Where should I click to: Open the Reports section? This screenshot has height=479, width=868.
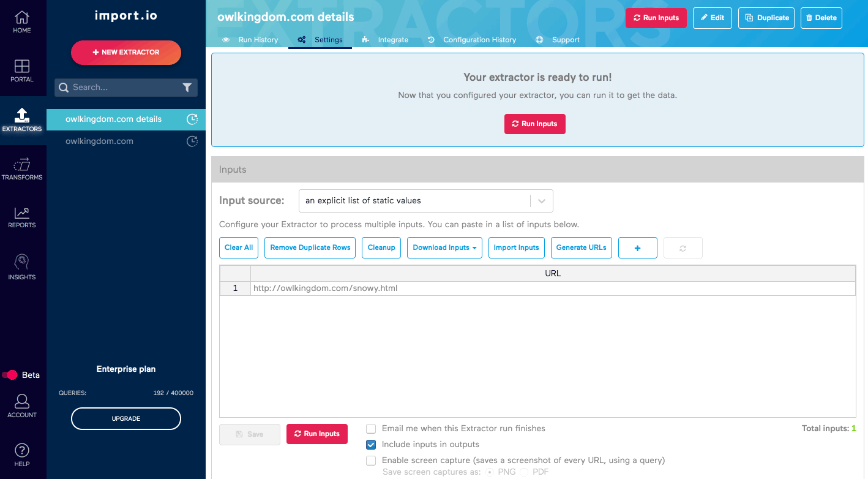22,217
